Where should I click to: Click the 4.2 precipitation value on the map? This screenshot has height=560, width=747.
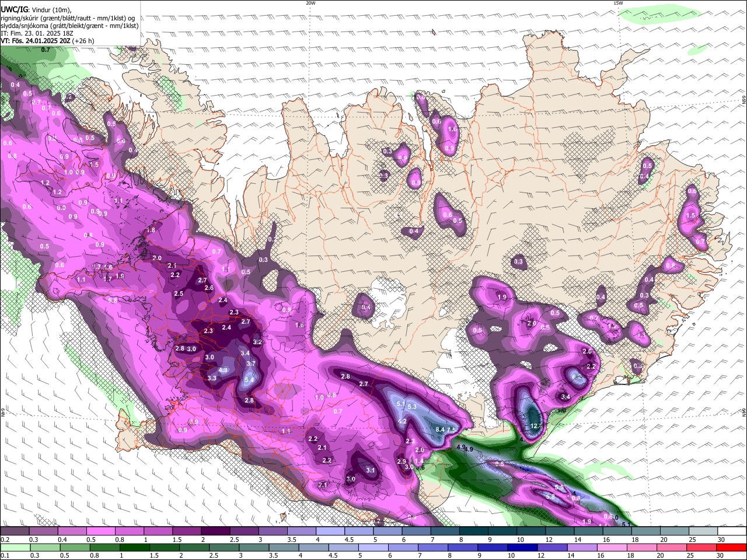pos(402,422)
